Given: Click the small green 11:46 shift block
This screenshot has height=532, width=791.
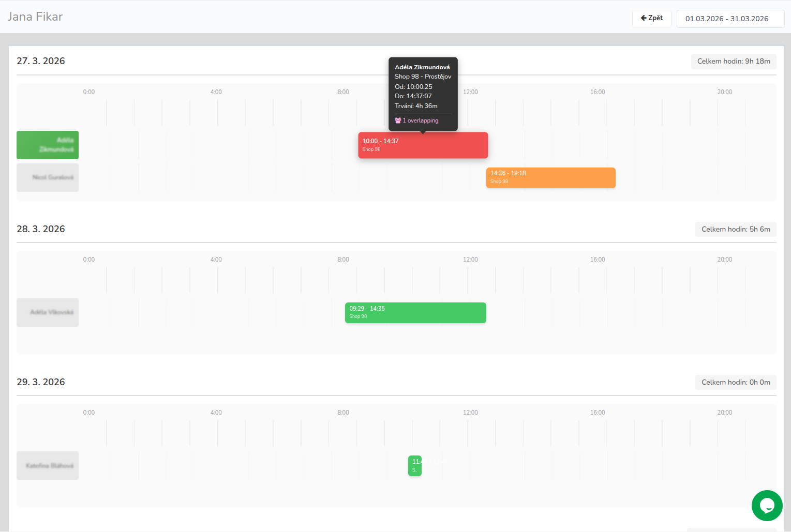Looking at the screenshot, I should click(x=414, y=466).
